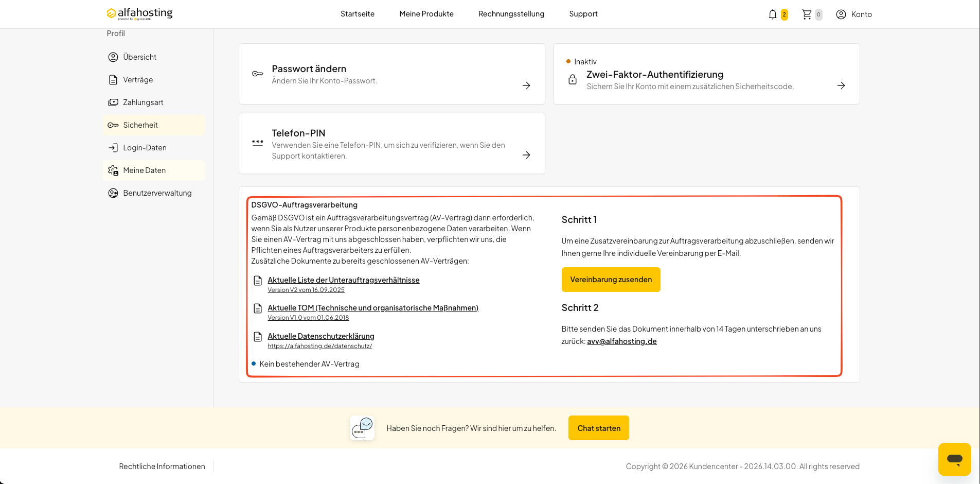This screenshot has width=980, height=484.
Task: Open Rechnungsstellung menu
Action: pyautogui.click(x=511, y=14)
